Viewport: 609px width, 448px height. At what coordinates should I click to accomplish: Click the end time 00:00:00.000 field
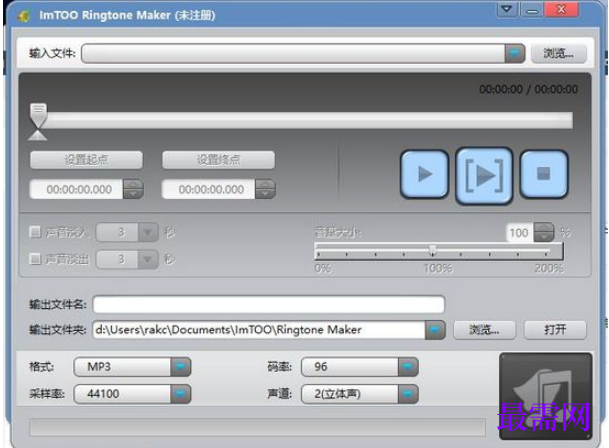(209, 189)
